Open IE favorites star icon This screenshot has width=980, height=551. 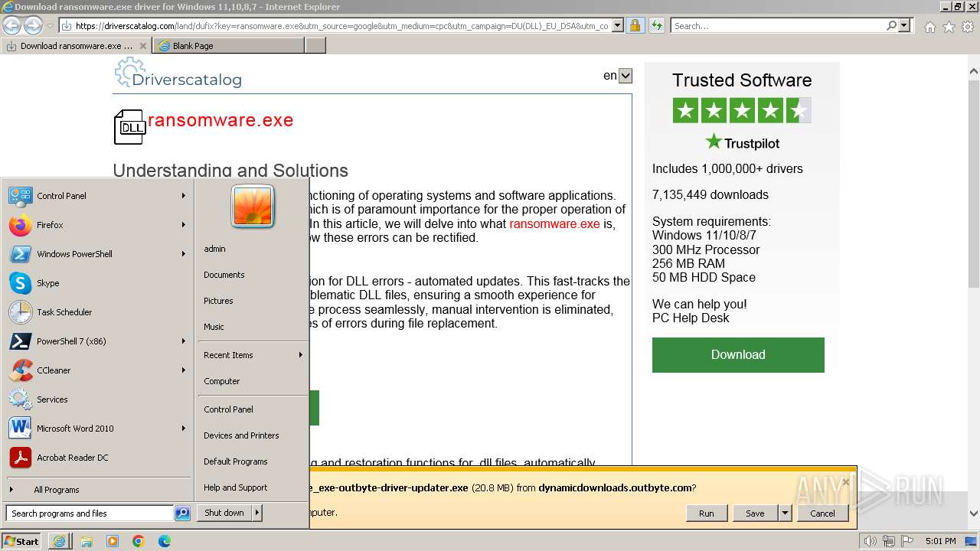coord(949,27)
